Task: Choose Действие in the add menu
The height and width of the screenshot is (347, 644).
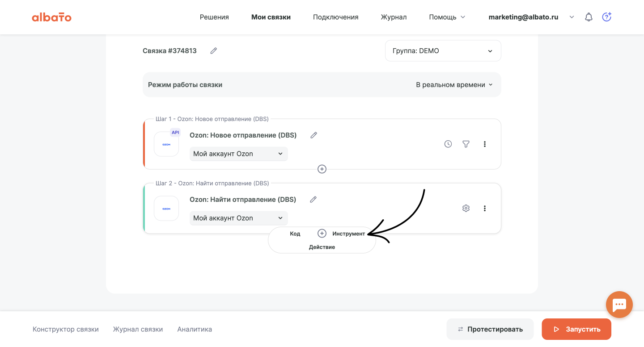Action: click(322, 247)
